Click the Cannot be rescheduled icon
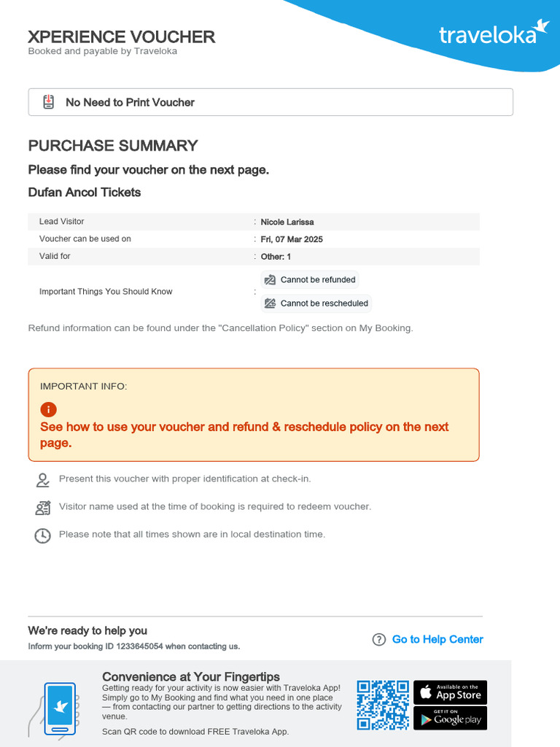560x747 pixels. tap(271, 303)
